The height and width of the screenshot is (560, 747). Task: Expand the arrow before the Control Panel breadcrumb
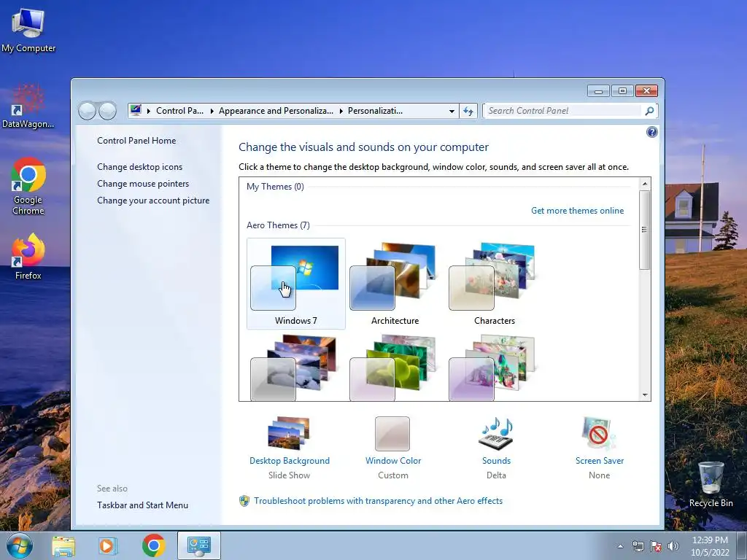point(149,111)
